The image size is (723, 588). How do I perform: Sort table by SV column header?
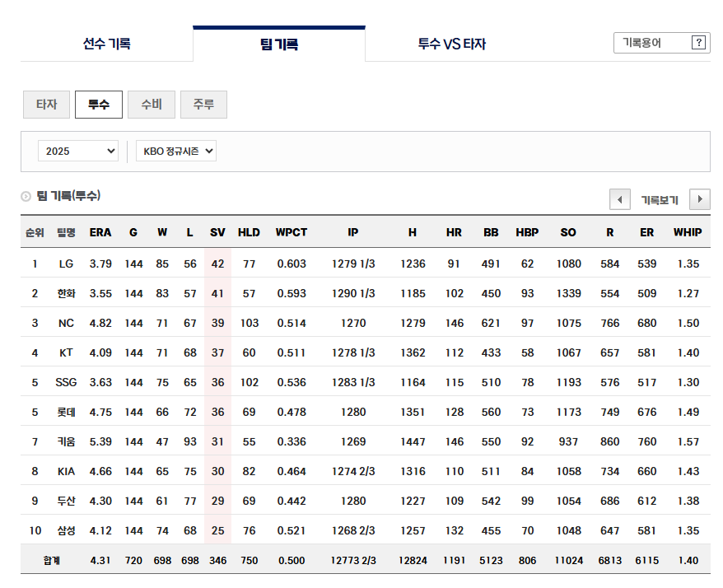[x=217, y=232]
